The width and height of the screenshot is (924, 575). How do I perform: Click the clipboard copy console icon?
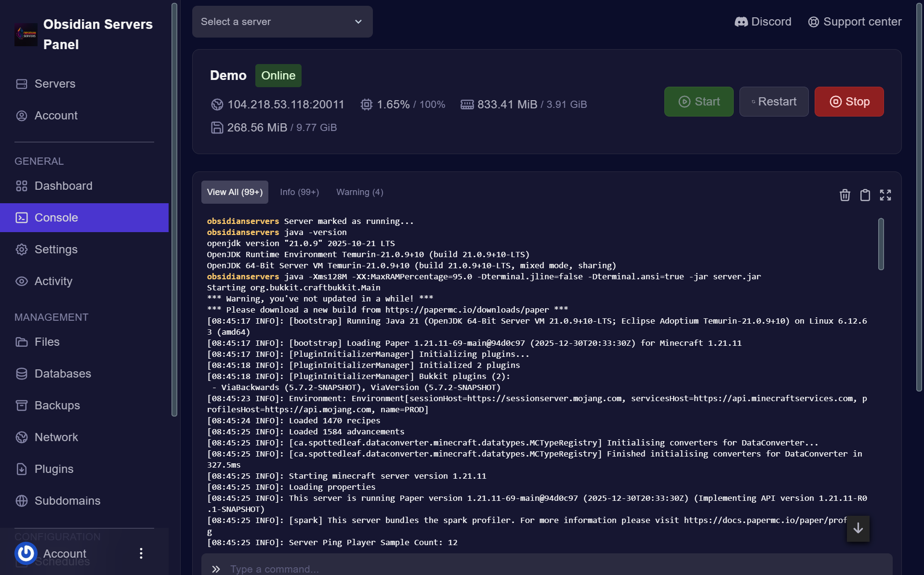point(865,195)
